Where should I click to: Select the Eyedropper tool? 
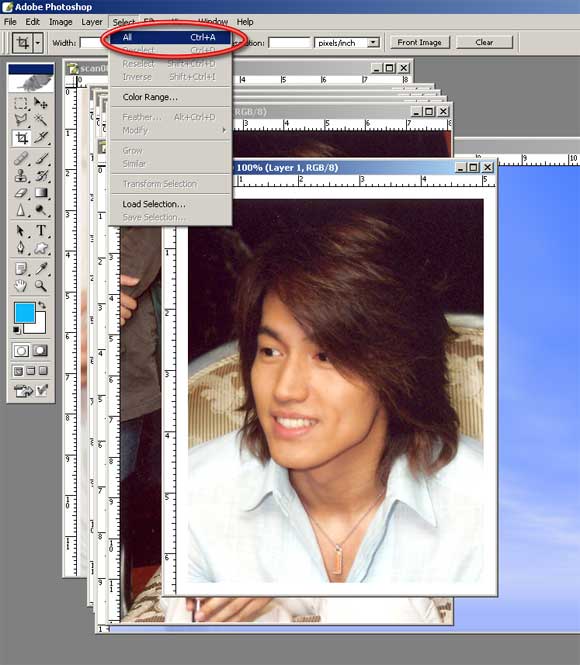41,268
